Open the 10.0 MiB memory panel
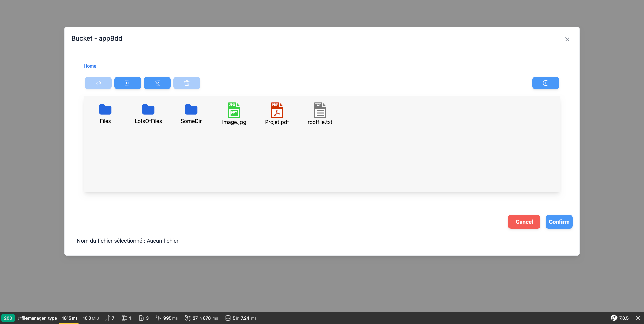The image size is (644, 324). coord(91,318)
